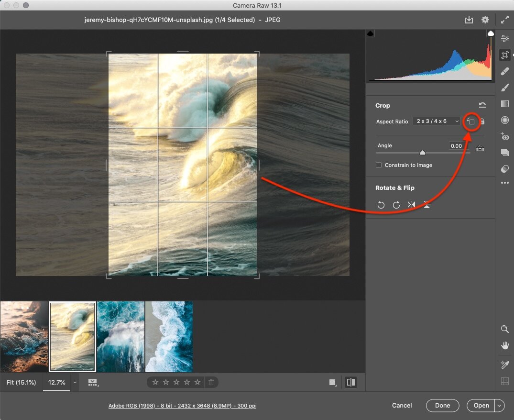This screenshot has width=514, height=420.
Task: Set rating to two stars
Action: pyautogui.click(x=166, y=382)
